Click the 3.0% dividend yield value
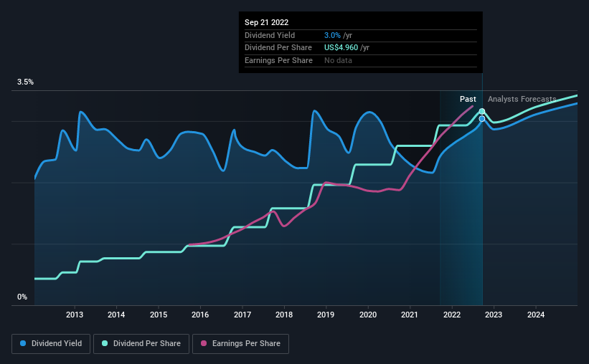The image size is (589, 364). point(332,35)
